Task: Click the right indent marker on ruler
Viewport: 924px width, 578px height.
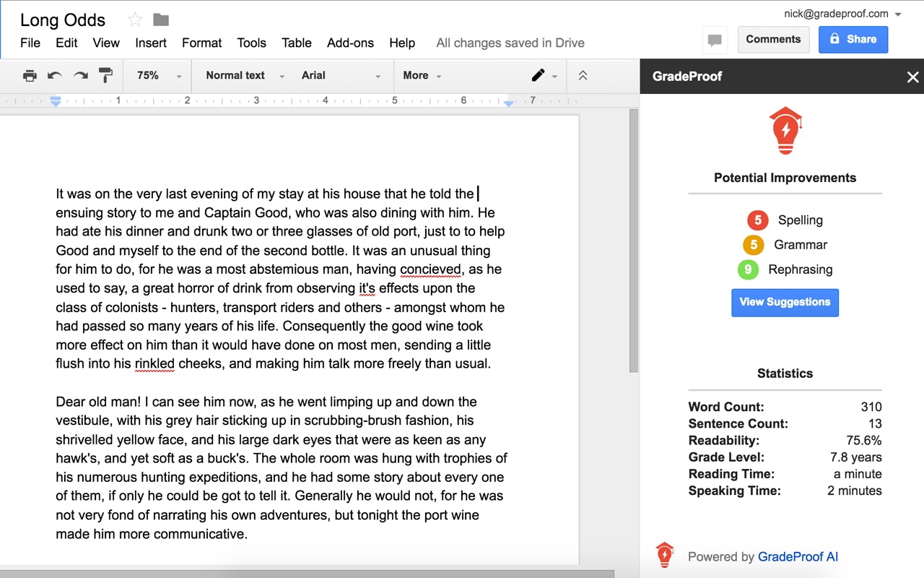Action: 508,103
